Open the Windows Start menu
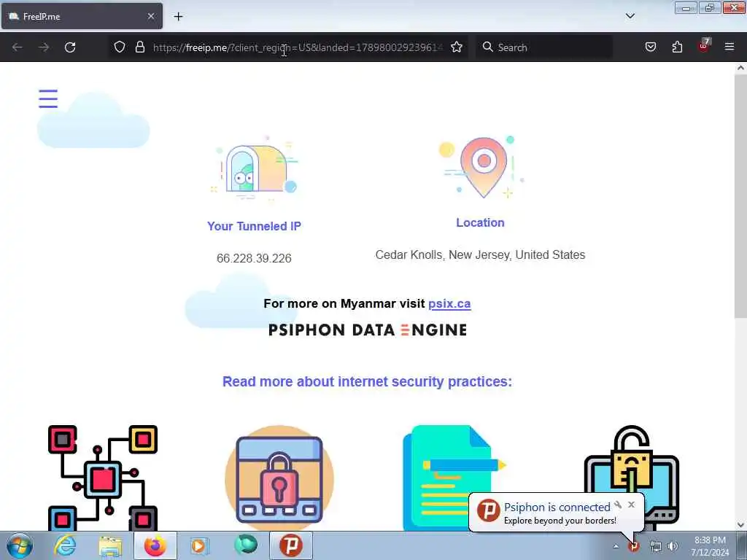The image size is (747, 560). click(x=20, y=545)
